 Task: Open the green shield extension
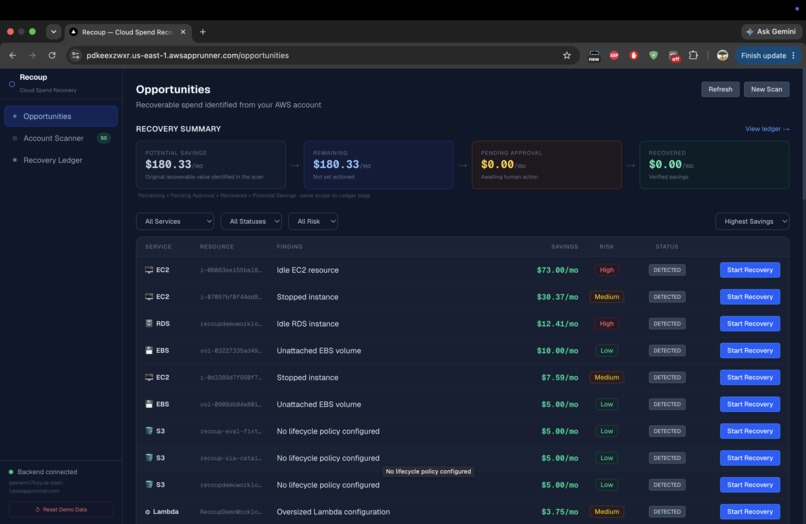(x=653, y=56)
